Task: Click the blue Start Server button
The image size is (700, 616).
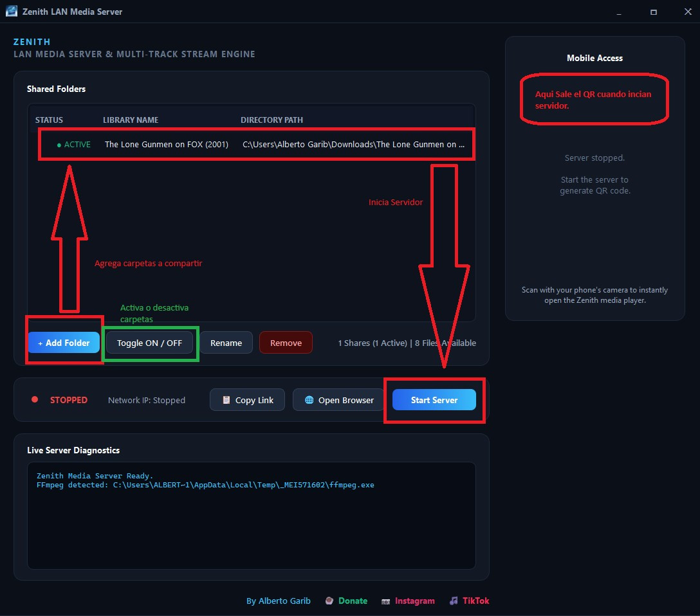Action: click(434, 400)
